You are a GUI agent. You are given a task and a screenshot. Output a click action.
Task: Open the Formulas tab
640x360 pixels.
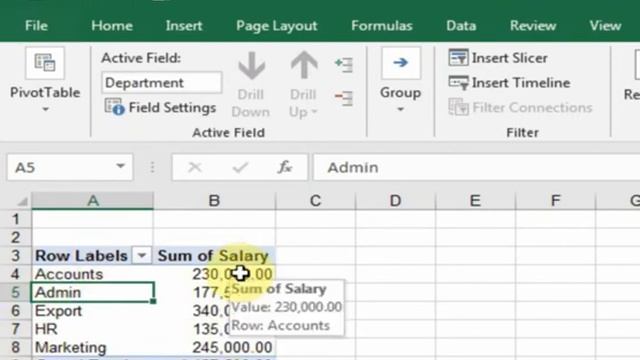click(x=382, y=26)
